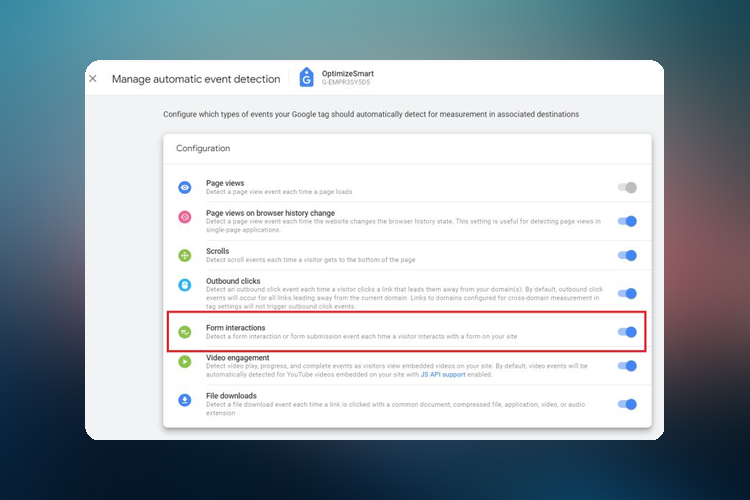This screenshot has height=500, width=750.
Task: Click the Form interactions icon
Action: point(185,332)
